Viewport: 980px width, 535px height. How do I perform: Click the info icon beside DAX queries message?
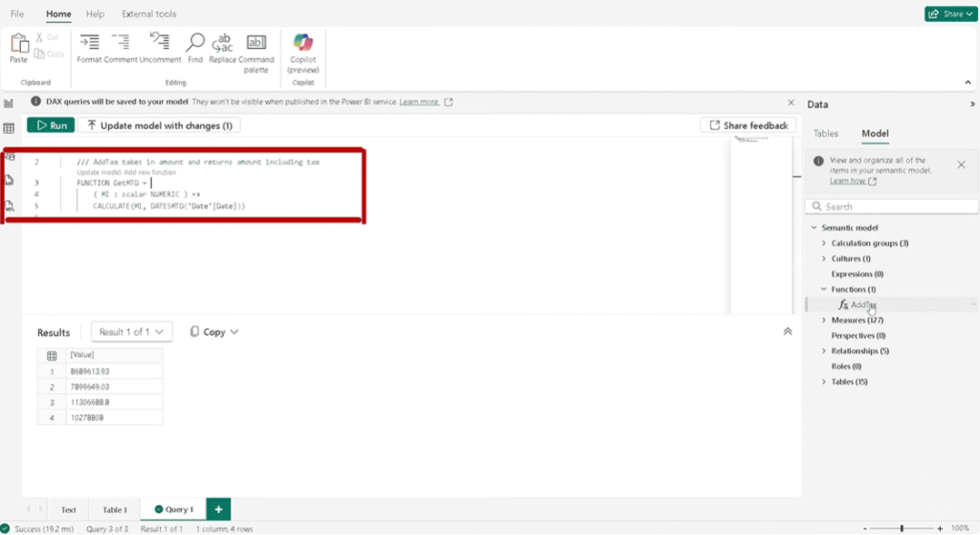(35, 101)
